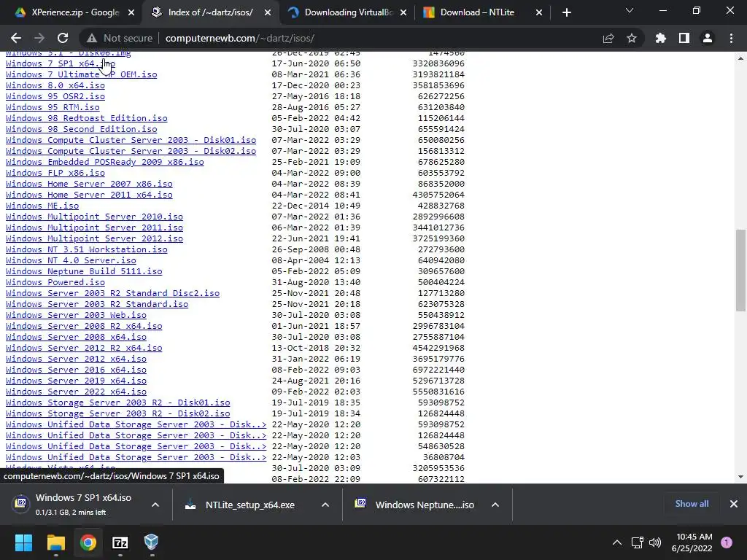Image resolution: width=747 pixels, height=560 pixels.
Task: Switch to the Download – NTLite tab
Action: [481, 13]
